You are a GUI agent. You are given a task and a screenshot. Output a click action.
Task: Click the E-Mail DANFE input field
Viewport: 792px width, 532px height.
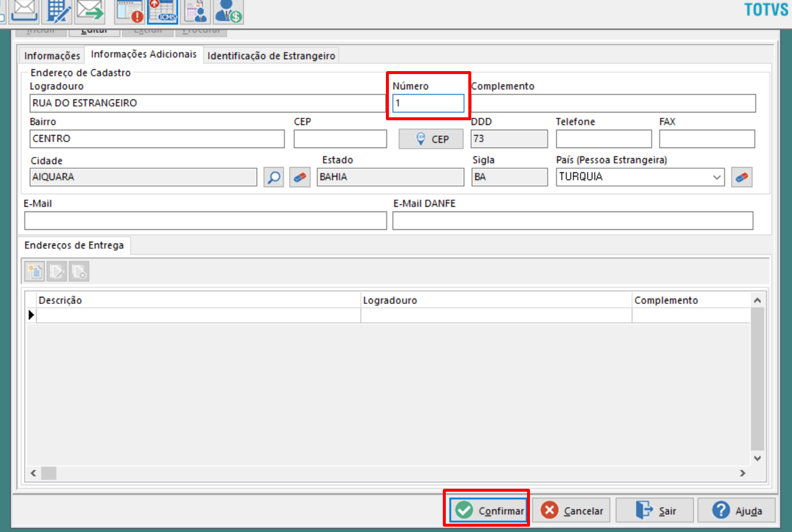573,220
